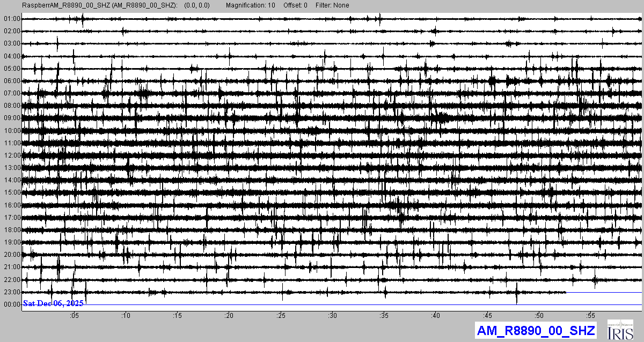Click the 00:00 hour row label
The height and width of the screenshot is (342, 644).
12,304
